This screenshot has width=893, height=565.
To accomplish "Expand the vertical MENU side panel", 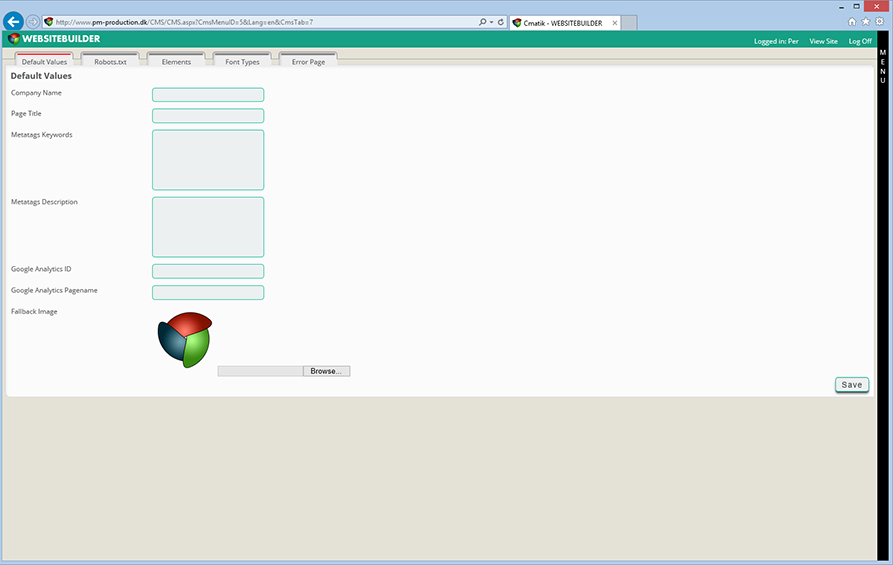I will click(882, 66).
